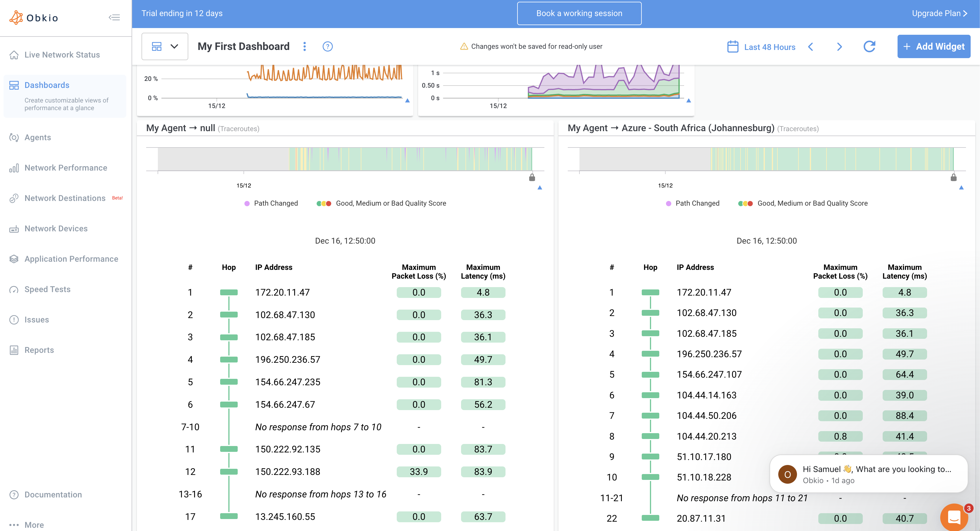Open the dashboard layout selector dropdown
This screenshot has width=980, height=531.
click(x=165, y=46)
